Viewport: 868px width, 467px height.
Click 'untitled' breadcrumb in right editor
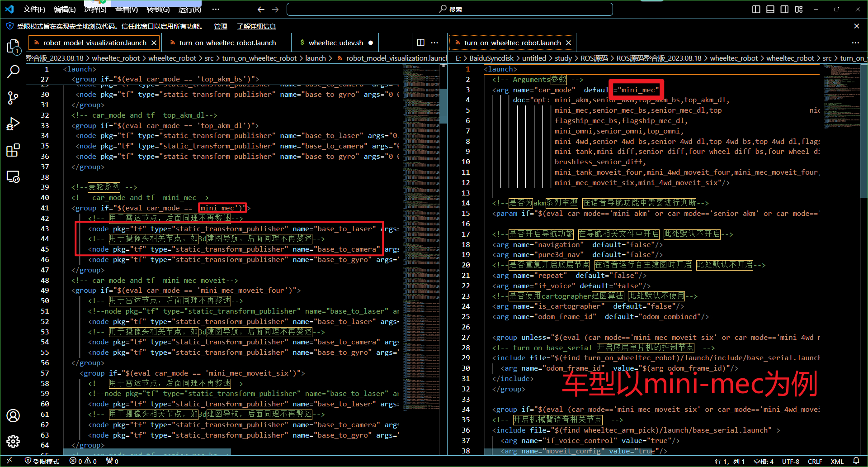coord(534,58)
